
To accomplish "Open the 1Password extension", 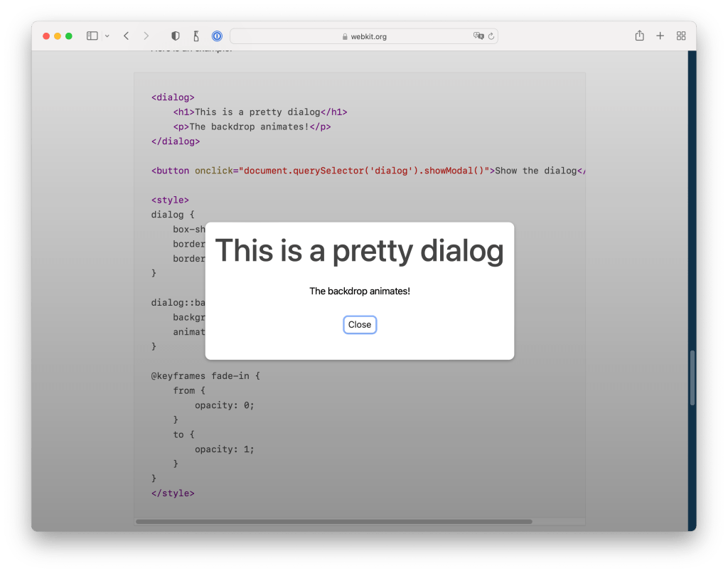I will tap(217, 36).
